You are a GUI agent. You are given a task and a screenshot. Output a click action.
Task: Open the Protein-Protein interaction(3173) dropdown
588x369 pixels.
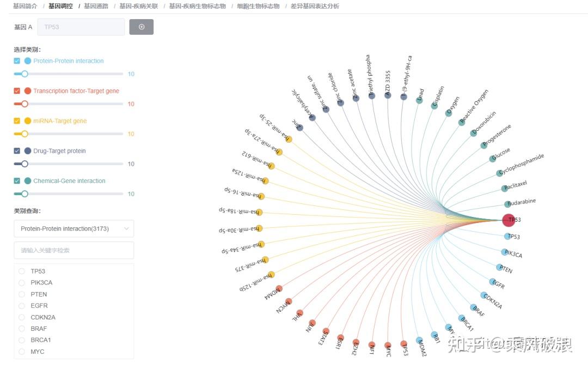[73, 229]
